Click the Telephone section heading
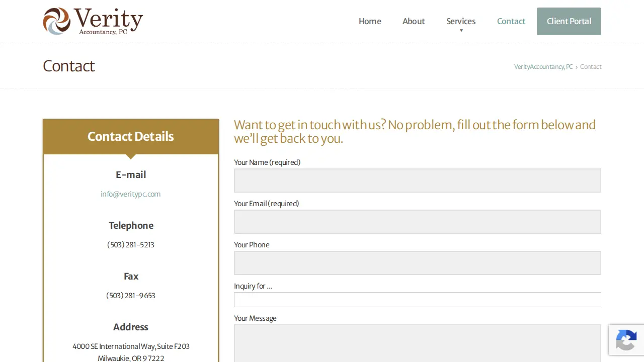644x362 pixels. click(x=131, y=225)
